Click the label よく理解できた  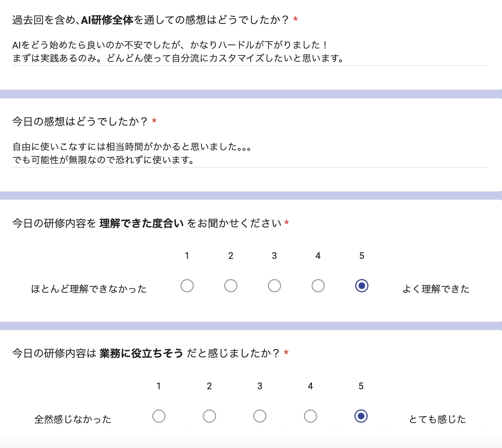pyautogui.click(x=436, y=289)
